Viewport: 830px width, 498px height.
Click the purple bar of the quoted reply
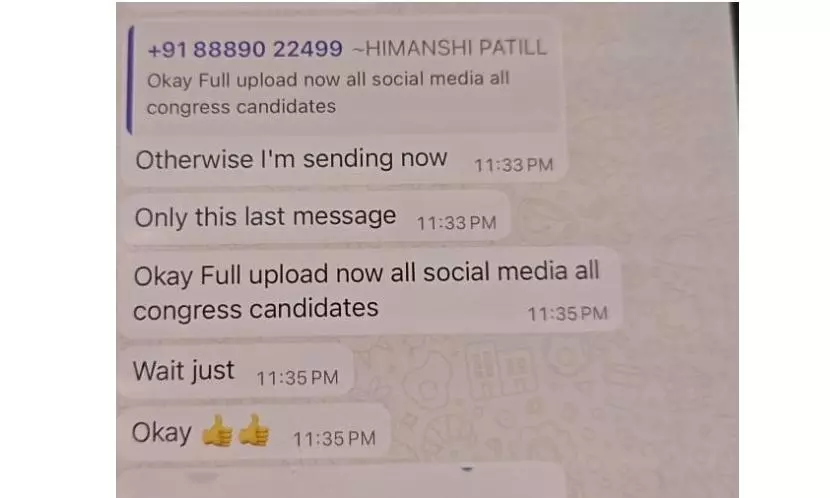tap(130, 79)
